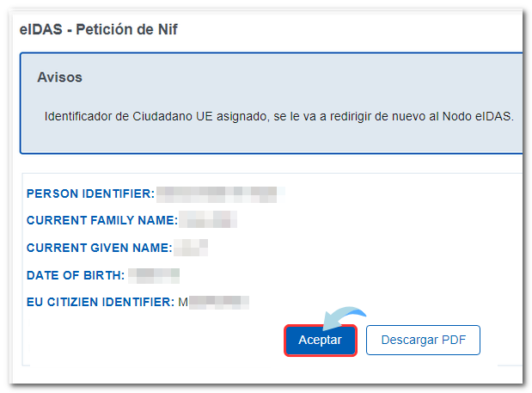This screenshot has height=393, width=532.
Task: Click the blurred family name value
Action: (206, 221)
